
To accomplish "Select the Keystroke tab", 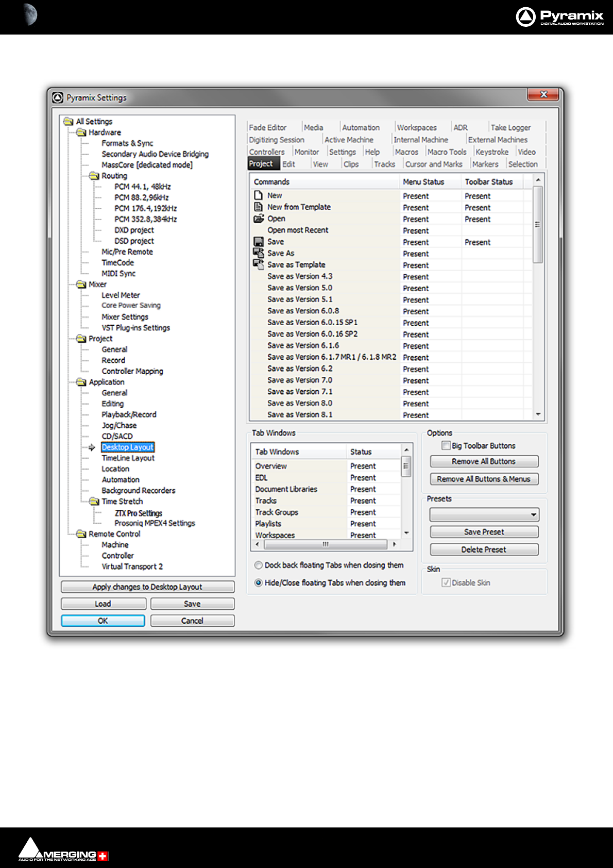I will (492, 152).
